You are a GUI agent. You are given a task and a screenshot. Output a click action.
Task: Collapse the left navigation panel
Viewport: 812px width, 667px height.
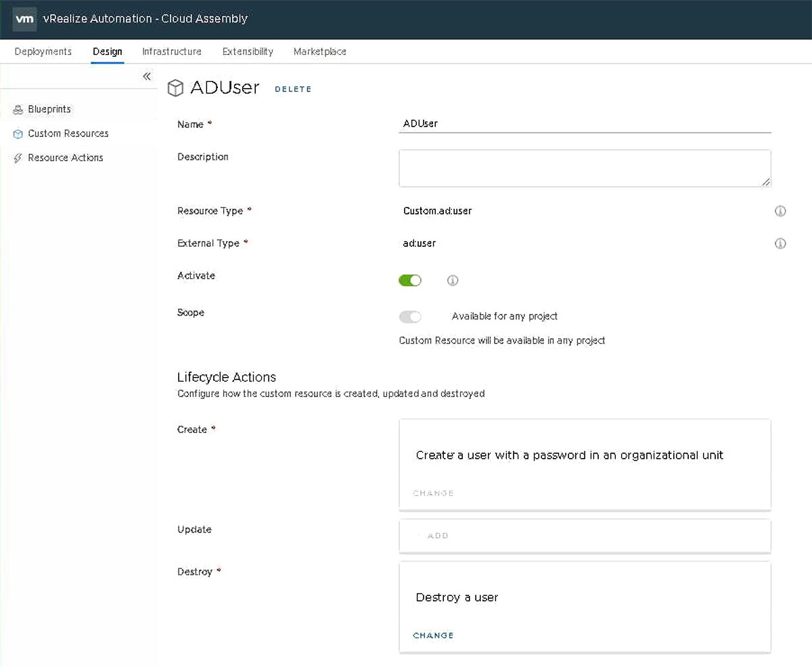coord(146,76)
